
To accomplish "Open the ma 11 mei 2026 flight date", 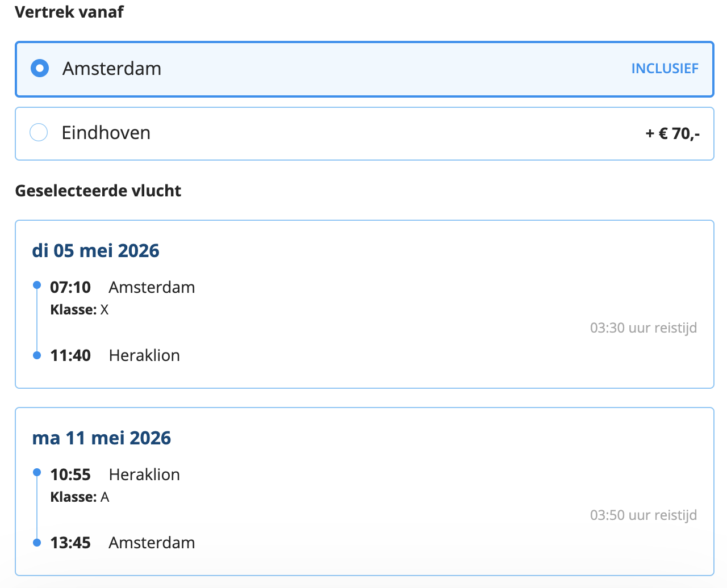I will pos(101,438).
